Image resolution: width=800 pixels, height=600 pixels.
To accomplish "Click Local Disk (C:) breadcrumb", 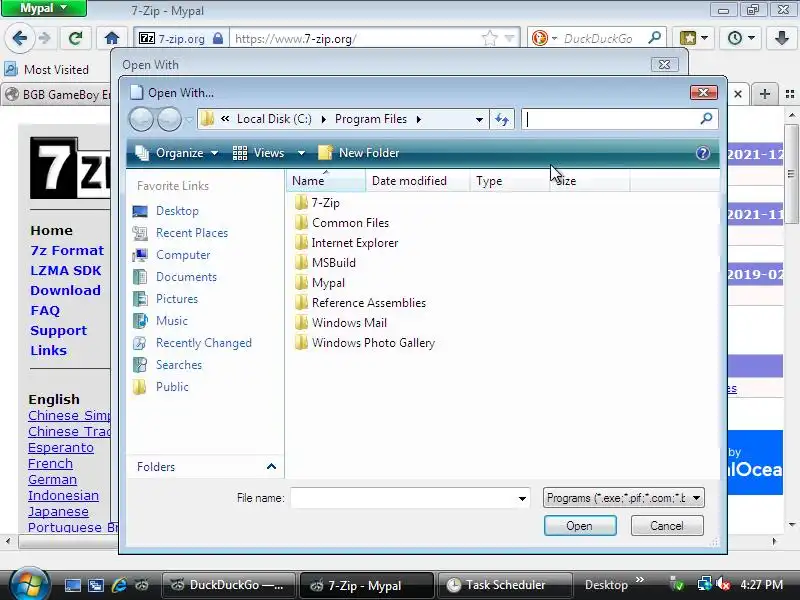I will [x=274, y=119].
